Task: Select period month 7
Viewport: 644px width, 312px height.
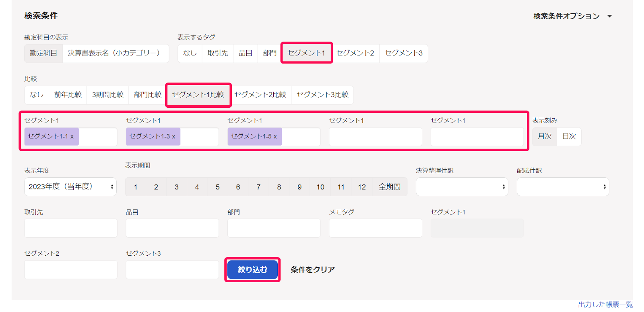Action: (259, 187)
